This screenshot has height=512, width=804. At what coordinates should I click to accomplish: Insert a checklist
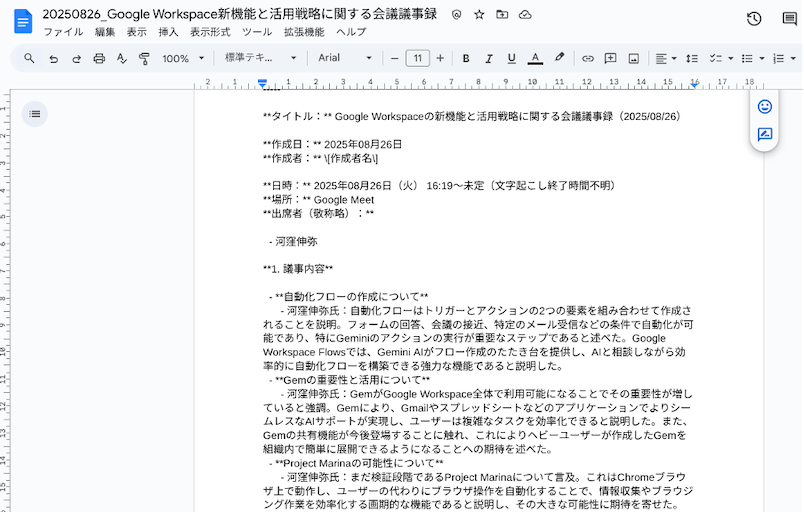716,58
